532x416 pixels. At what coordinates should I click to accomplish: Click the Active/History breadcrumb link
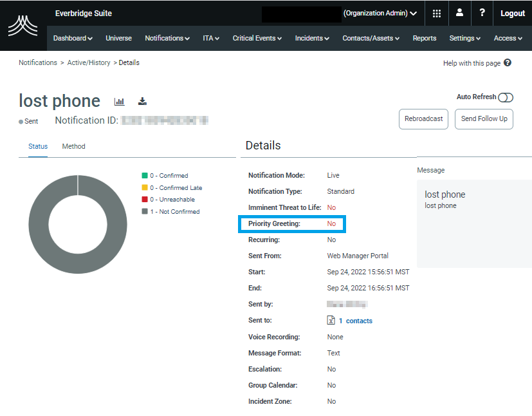click(89, 63)
